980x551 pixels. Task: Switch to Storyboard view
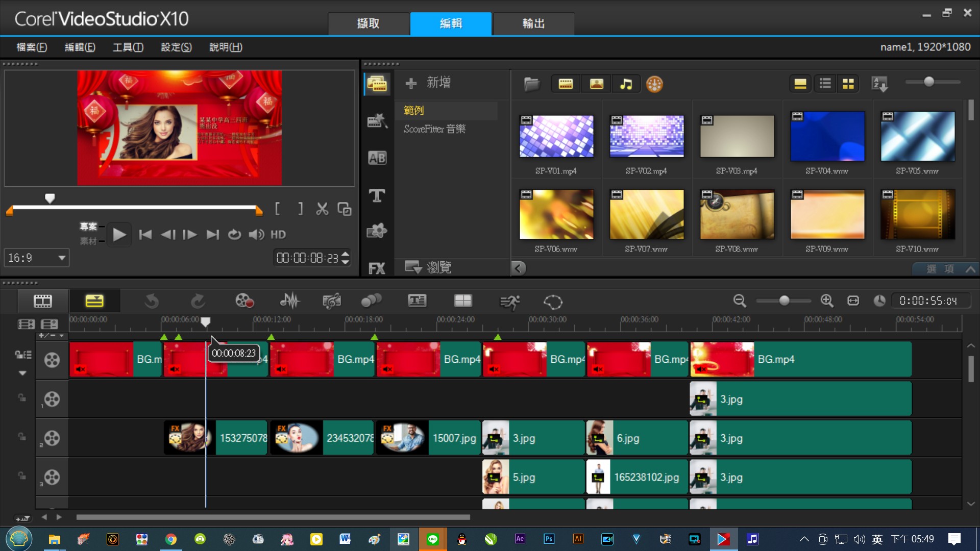click(43, 301)
